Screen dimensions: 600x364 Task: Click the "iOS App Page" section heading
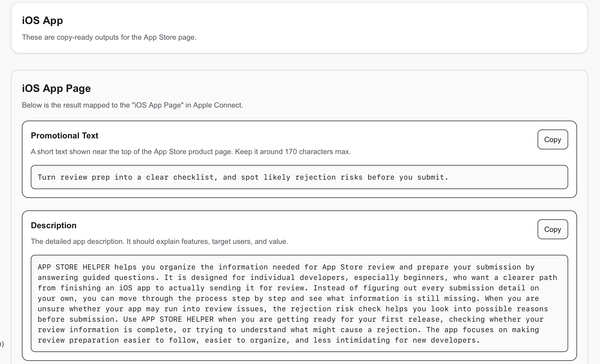tap(56, 88)
